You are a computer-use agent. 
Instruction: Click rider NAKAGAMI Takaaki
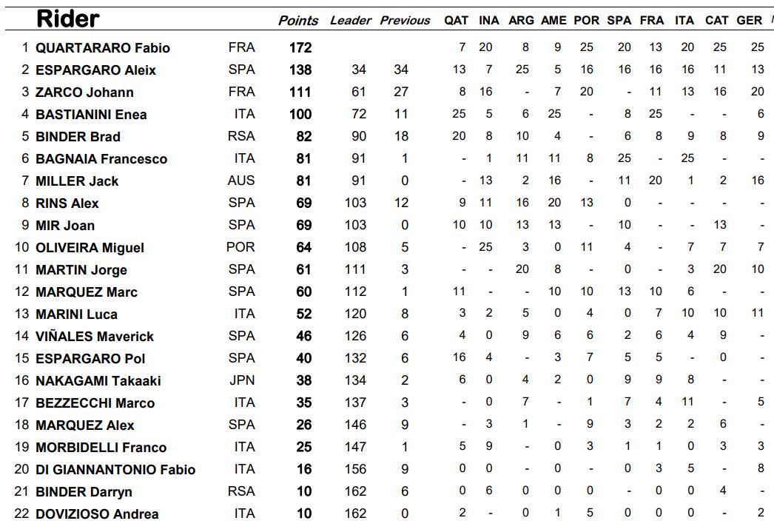click(98, 381)
